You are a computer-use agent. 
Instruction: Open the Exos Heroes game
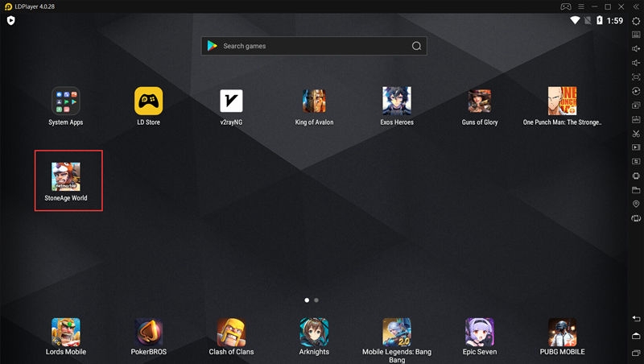[x=397, y=101]
